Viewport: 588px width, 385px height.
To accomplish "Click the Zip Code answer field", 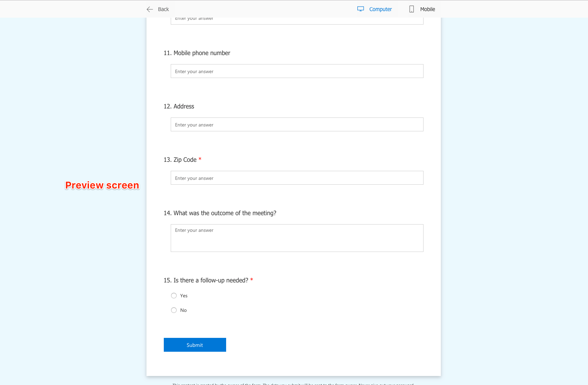I will click(297, 178).
